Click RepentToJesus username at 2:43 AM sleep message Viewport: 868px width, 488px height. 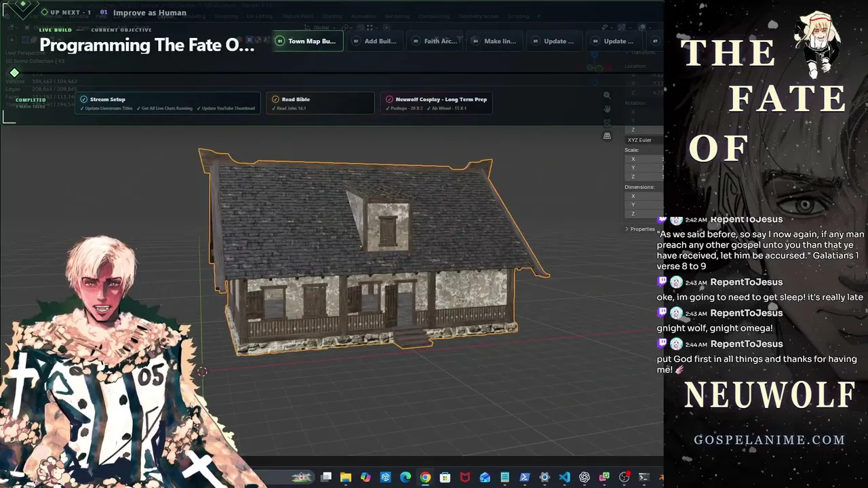click(x=747, y=282)
